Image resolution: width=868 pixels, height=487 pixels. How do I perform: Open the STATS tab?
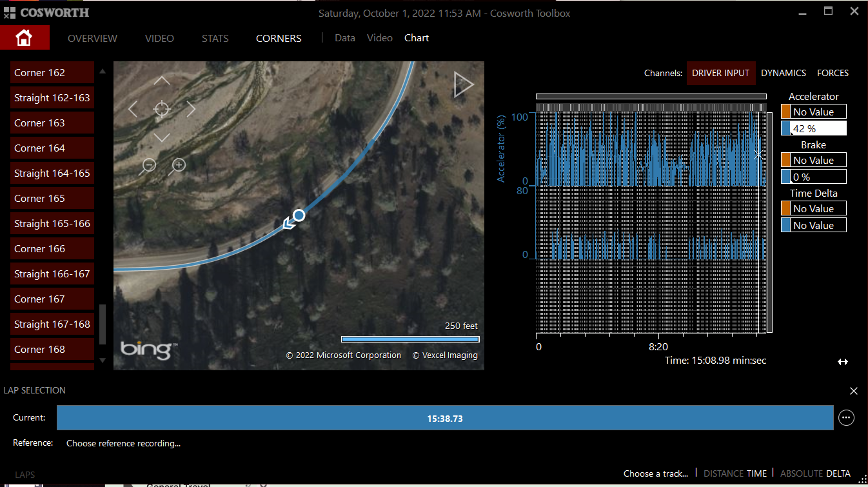click(x=215, y=38)
